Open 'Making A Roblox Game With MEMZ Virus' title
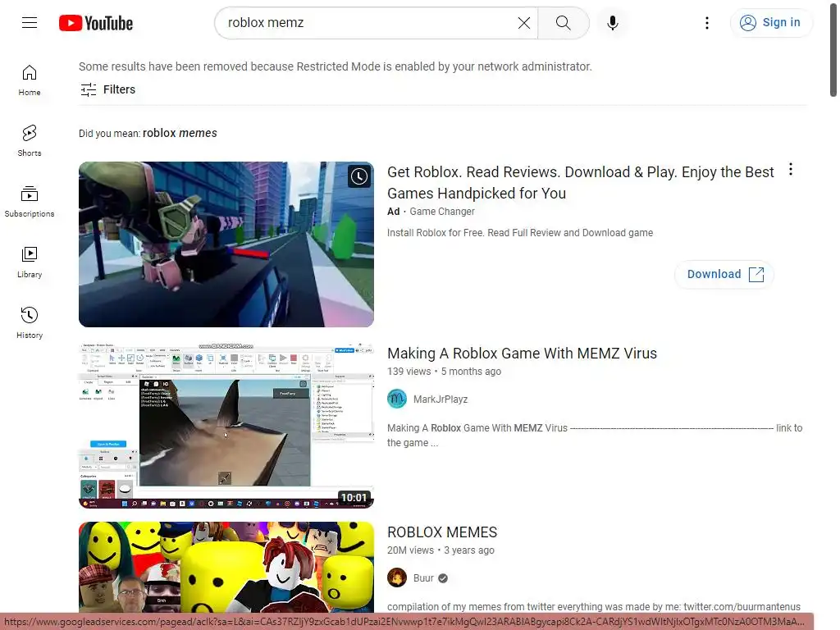 [x=522, y=354]
